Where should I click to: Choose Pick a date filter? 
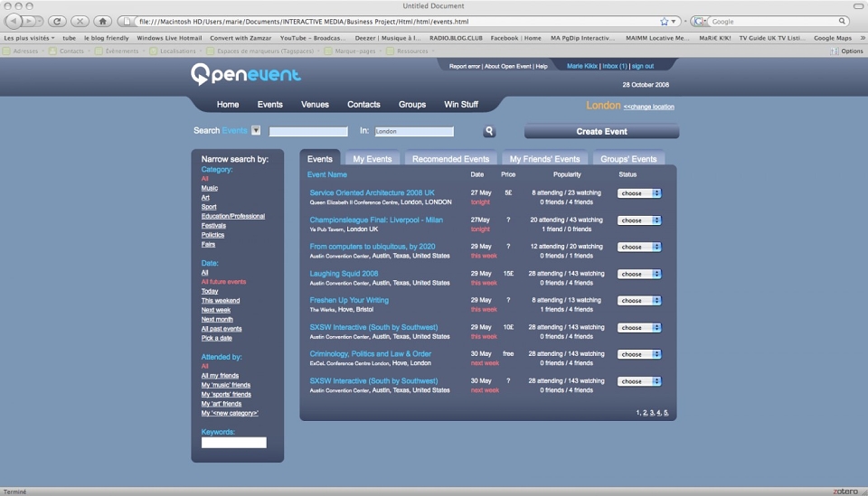[x=216, y=339]
